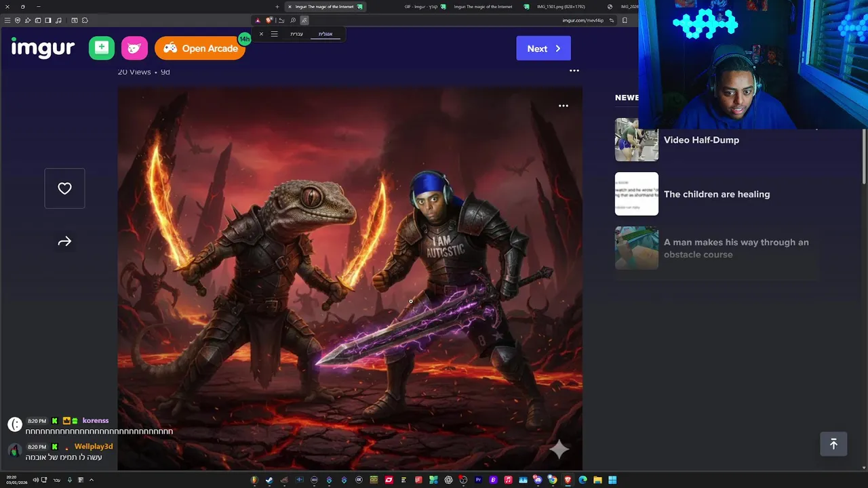The height and width of the screenshot is (488, 868).
Task: Click the music note icon in toolbar
Action: [x=58, y=20]
